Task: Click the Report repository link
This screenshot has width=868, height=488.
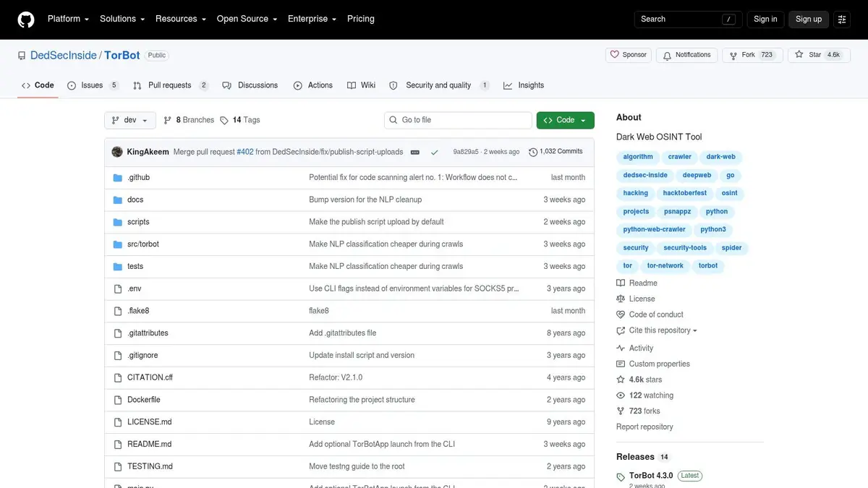Action: pyautogui.click(x=644, y=427)
